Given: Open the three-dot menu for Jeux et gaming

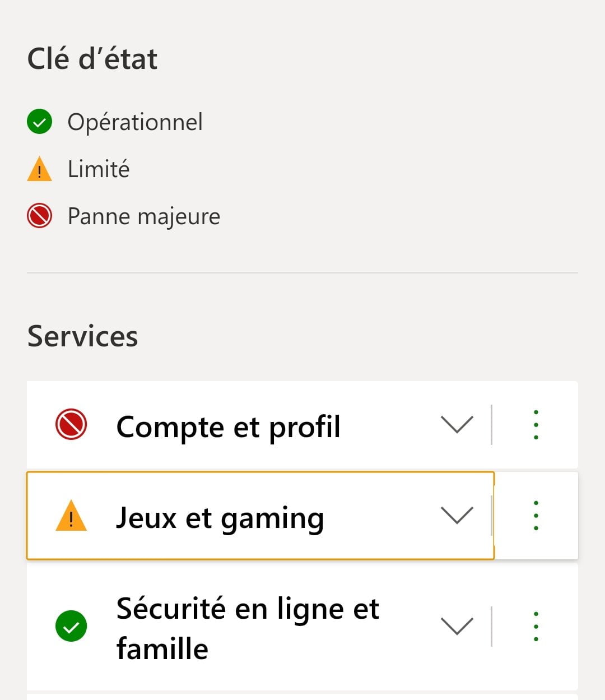Looking at the screenshot, I should (536, 516).
